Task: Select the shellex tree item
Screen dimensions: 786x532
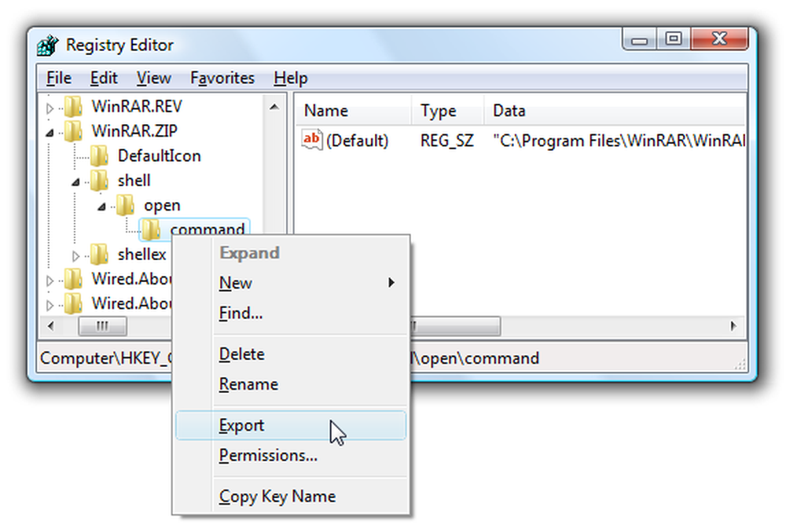Action: pos(141,255)
